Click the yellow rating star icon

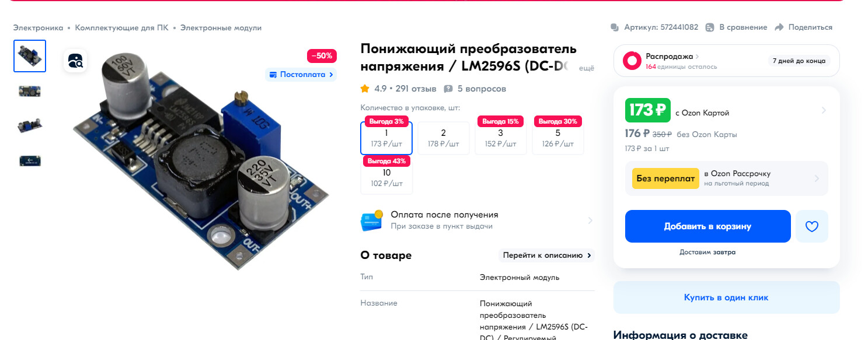coord(365,89)
